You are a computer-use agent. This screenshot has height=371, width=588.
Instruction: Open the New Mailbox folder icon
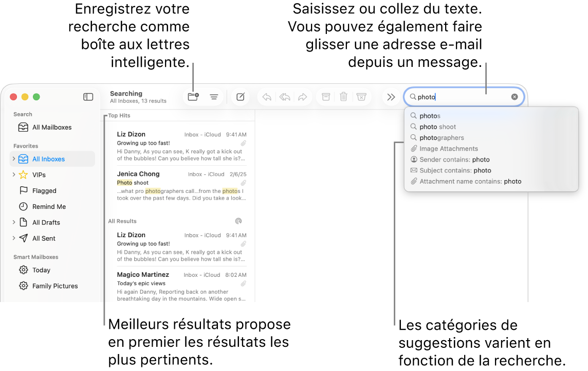point(193,97)
